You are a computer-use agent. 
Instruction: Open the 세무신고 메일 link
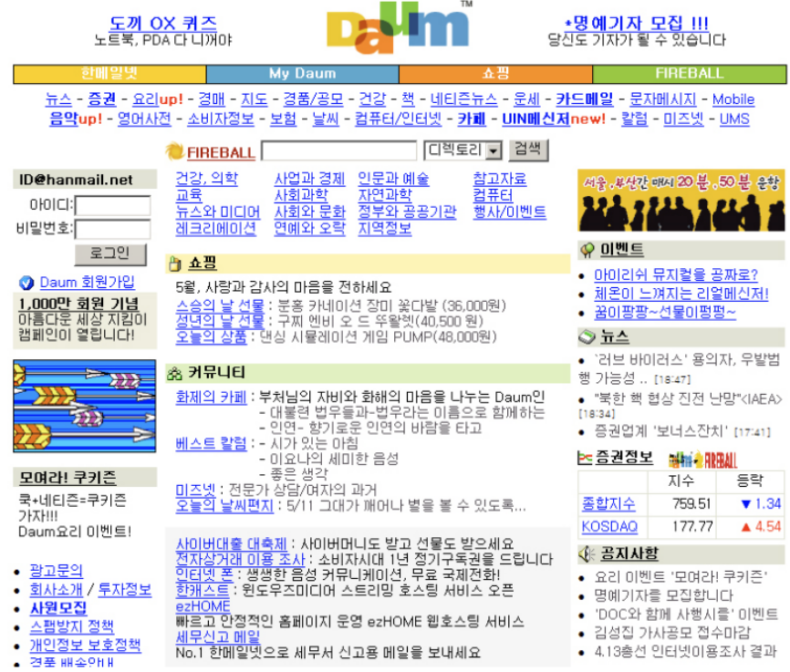click(x=218, y=637)
